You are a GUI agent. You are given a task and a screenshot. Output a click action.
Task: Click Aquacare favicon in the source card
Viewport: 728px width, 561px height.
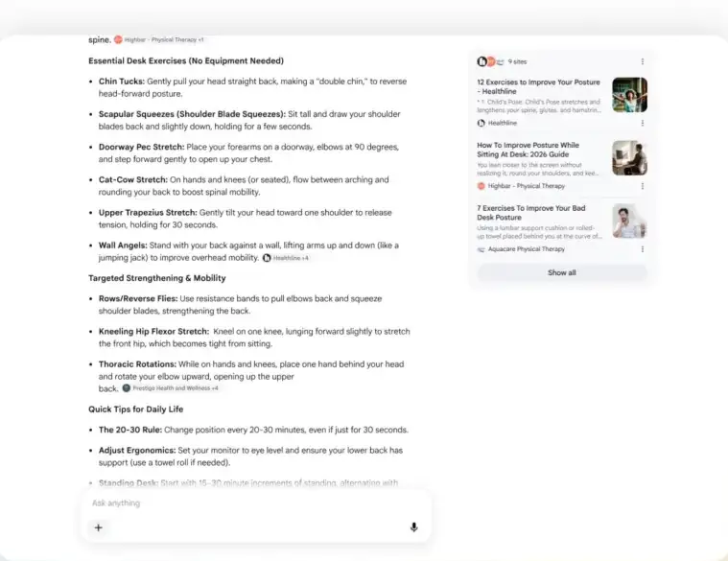(481, 249)
